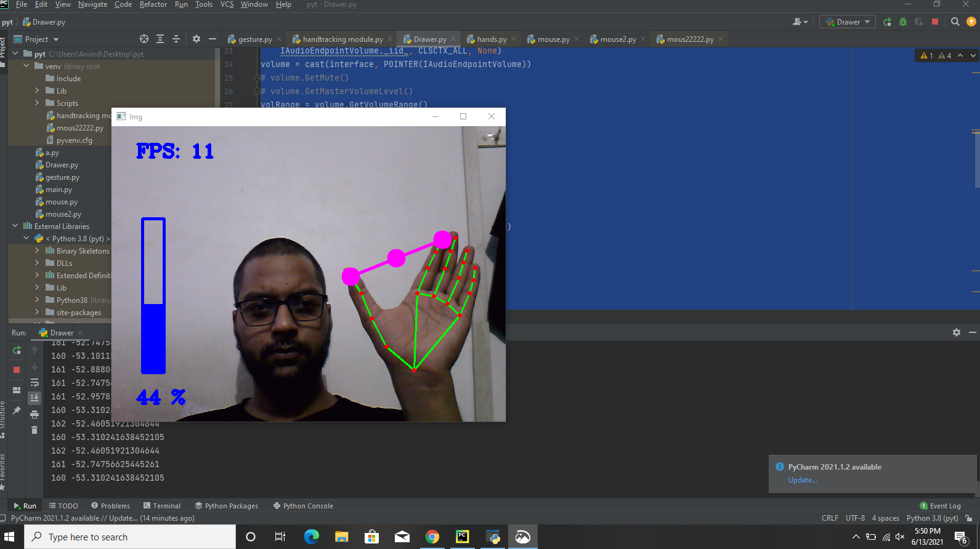Open the Terminal tool window

(162, 506)
